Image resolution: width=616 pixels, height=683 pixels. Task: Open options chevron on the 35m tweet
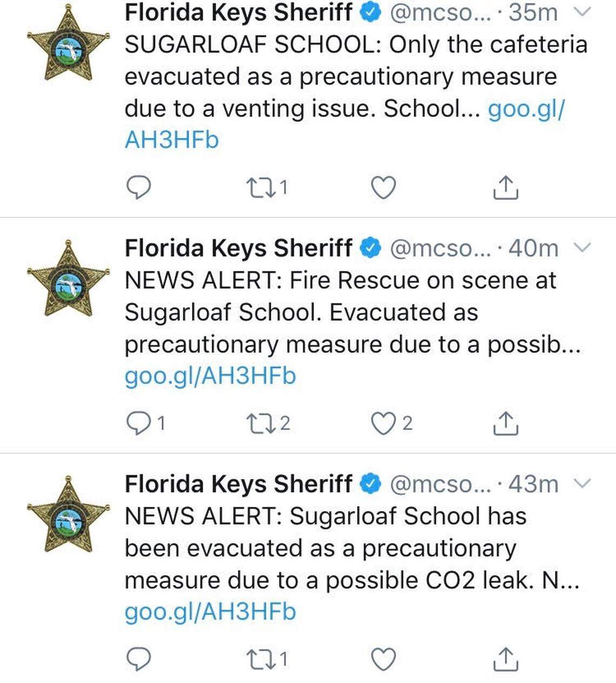[x=583, y=12]
